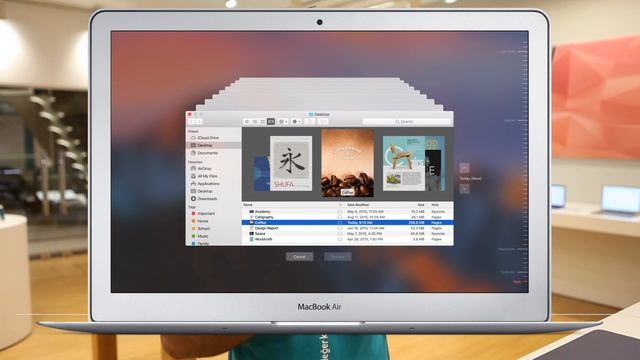This screenshot has height=360, width=640.
Task: Click the Woodcraft Pages file icon
Action: (x=251, y=239)
